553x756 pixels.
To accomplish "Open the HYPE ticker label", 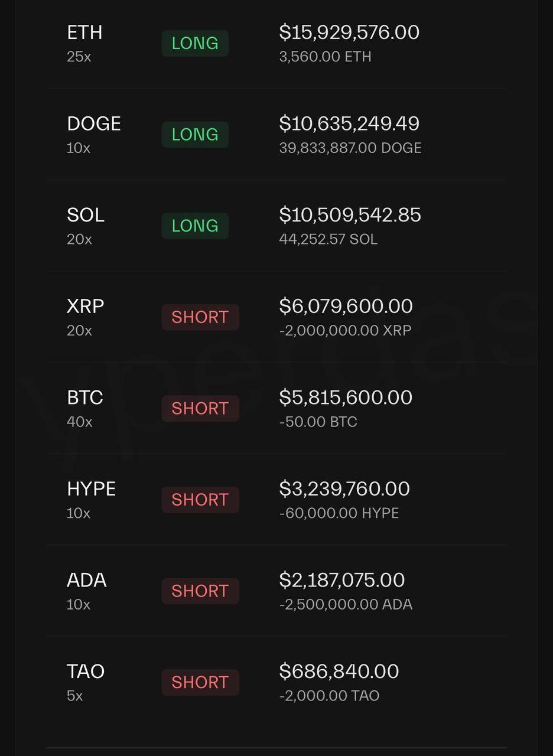I will (x=92, y=488).
